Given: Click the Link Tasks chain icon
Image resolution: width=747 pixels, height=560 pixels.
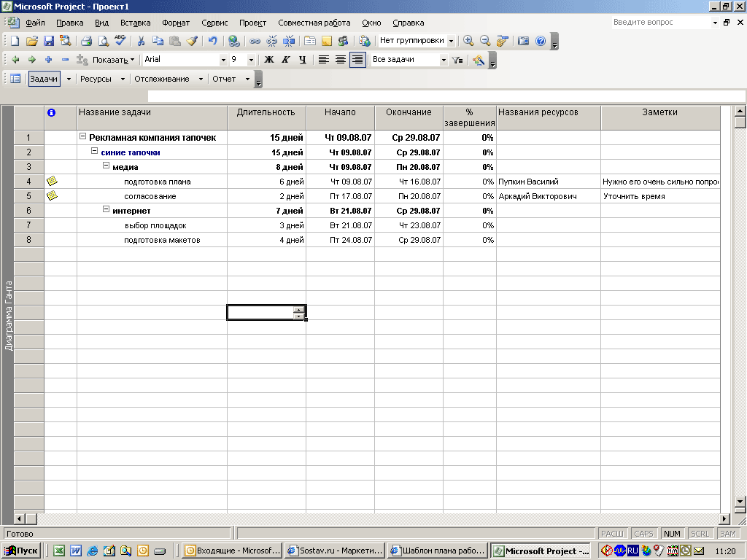Looking at the screenshot, I should pyautogui.click(x=255, y=41).
